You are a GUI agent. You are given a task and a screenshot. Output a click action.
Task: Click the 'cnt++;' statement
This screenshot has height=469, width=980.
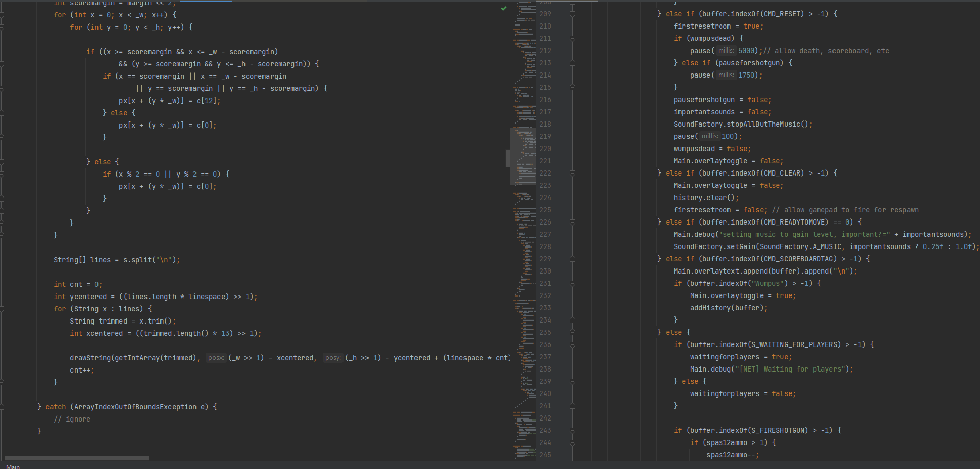82,370
